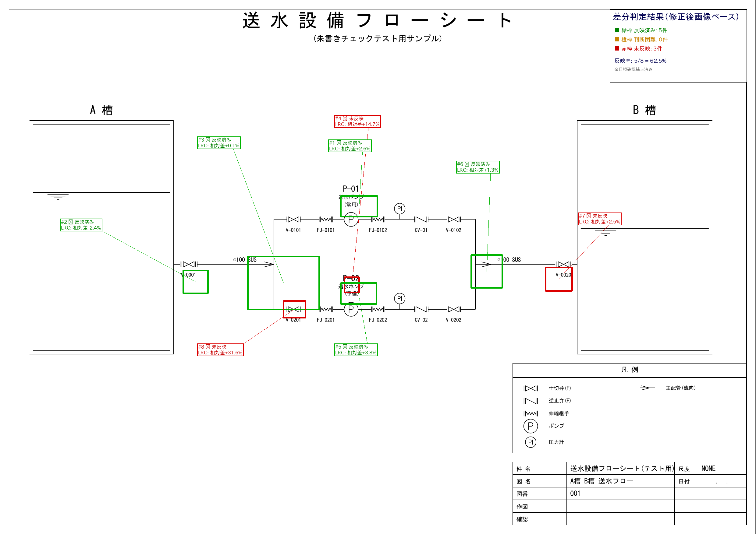Select the V-0101 gate valve symbol

[x=293, y=220]
